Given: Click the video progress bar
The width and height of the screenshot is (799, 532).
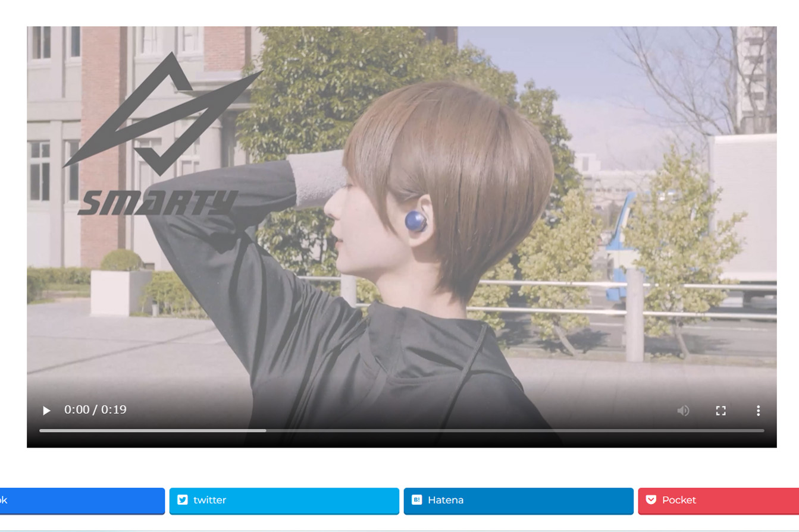Looking at the screenshot, I should [402, 430].
